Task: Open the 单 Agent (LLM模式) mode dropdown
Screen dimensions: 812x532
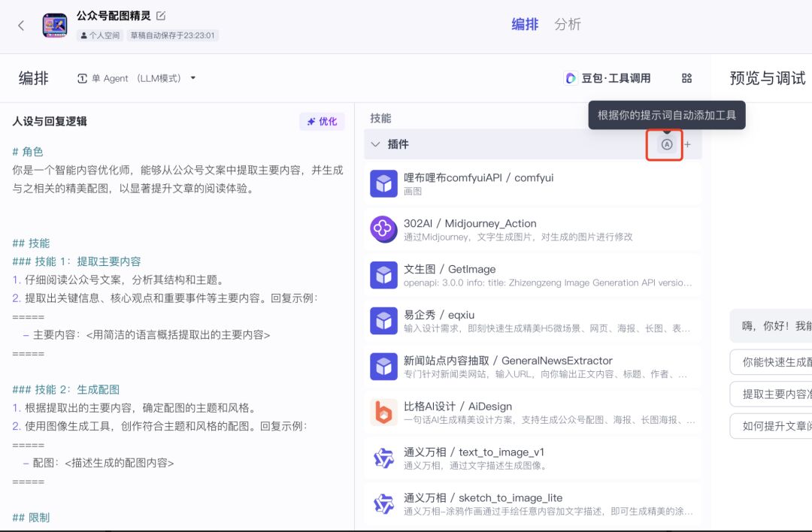Action: tap(137, 78)
